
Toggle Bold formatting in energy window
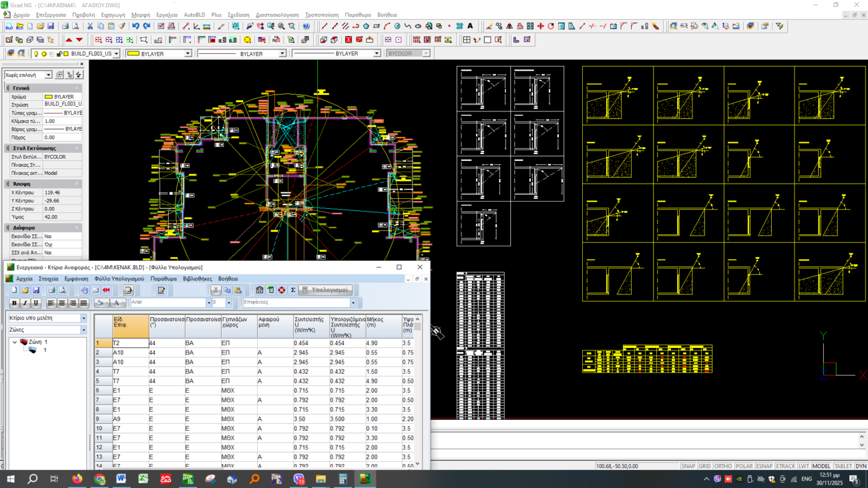click(x=14, y=303)
